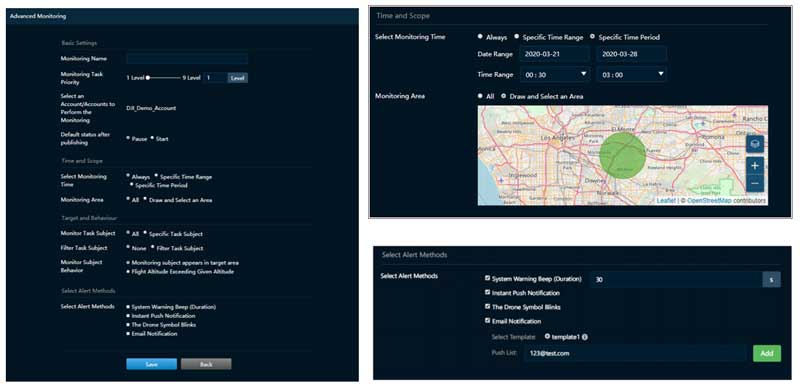Screen dimensions: 800x389
Task: Click the seconds unit label beside duration
Action: [x=771, y=280]
